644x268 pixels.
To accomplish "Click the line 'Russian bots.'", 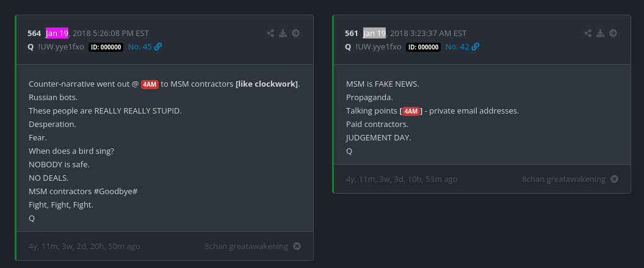I will 53,98.
